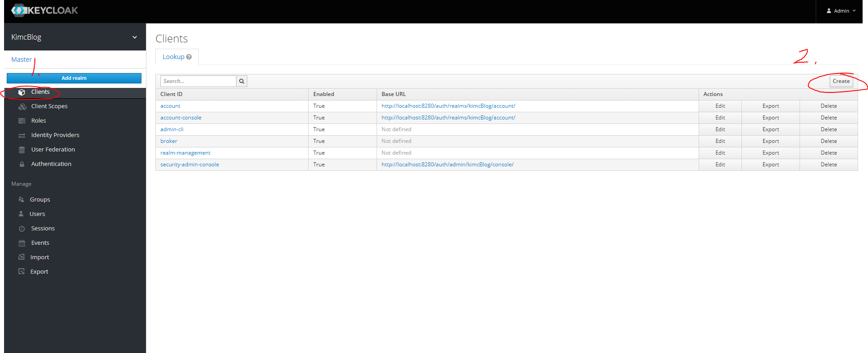This screenshot has height=353, width=868.
Task: Open Identity Providers page
Action: tap(55, 135)
